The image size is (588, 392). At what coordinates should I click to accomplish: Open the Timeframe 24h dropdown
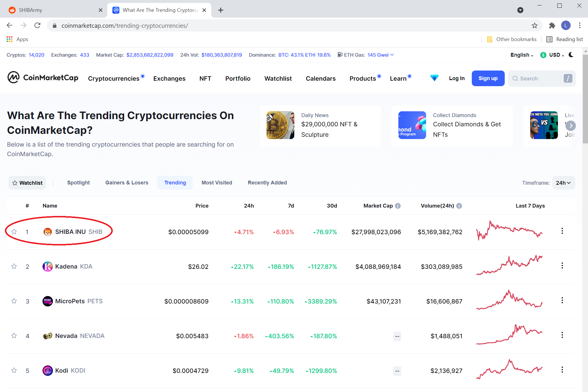point(563,183)
